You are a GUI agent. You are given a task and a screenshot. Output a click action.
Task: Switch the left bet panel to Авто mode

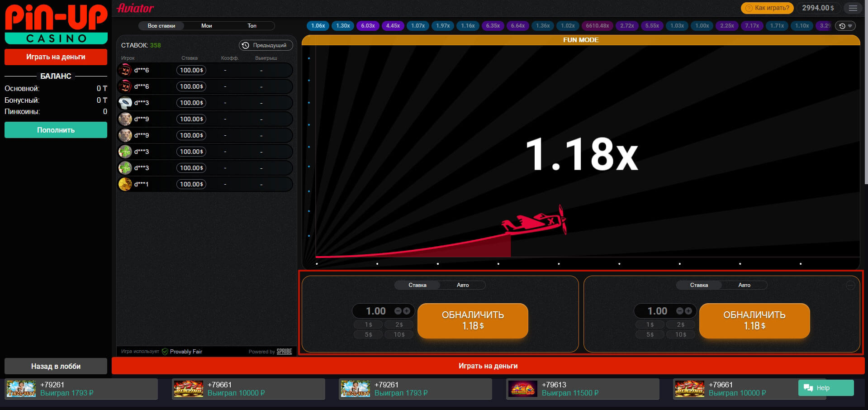tap(463, 285)
